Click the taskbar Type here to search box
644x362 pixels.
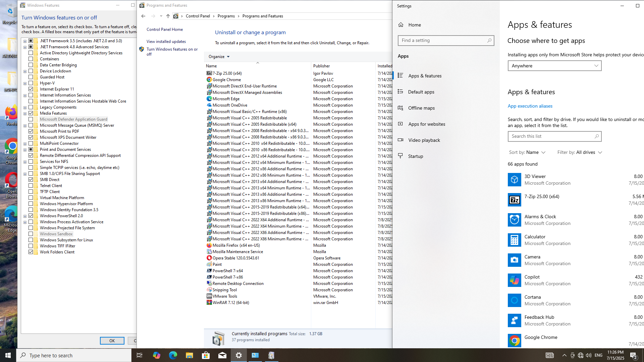tap(74, 355)
